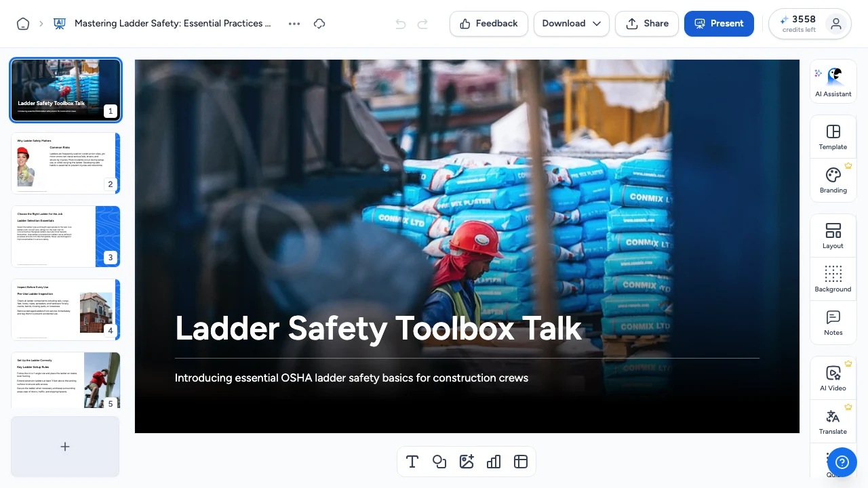Click the subtitle Introducing essential OSHA ladder safety
This screenshot has height=488, width=868.
351,378
